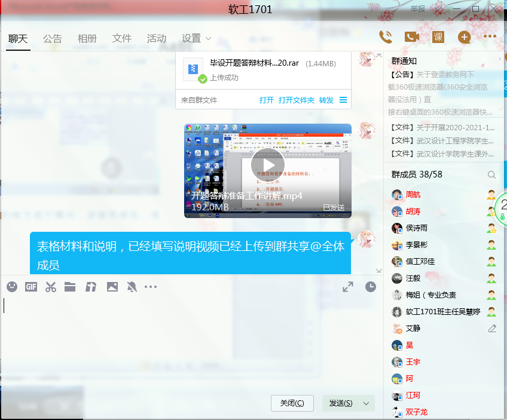Click the invite members plus icon
Viewport: 507px width, 420px height.
coord(465,37)
